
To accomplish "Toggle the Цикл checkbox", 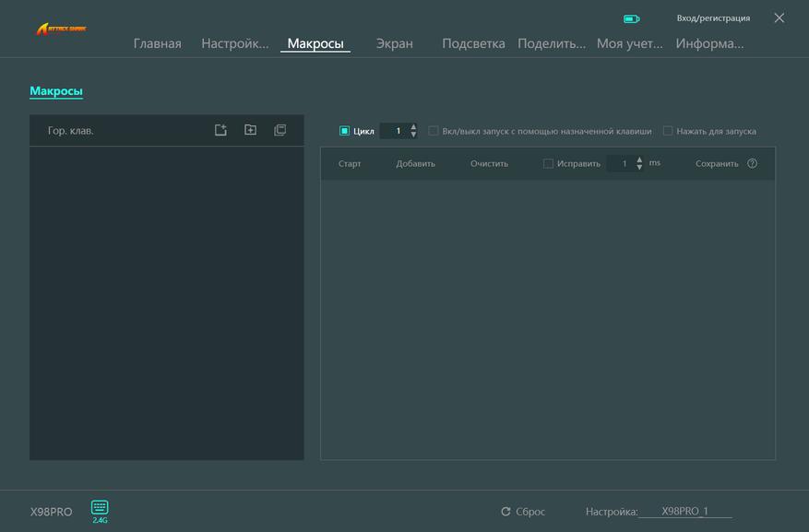I will (x=344, y=131).
